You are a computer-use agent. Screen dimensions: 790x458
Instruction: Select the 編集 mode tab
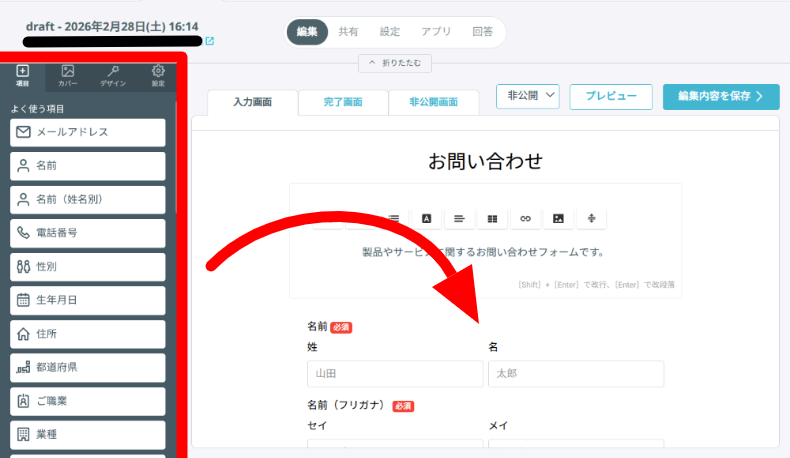tap(307, 32)
